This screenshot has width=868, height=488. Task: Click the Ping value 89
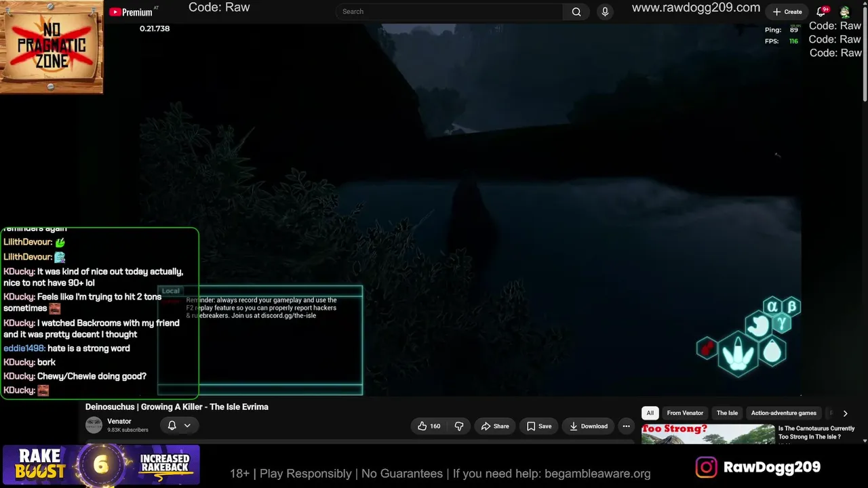pyautogui.click(x=793, y=30)
